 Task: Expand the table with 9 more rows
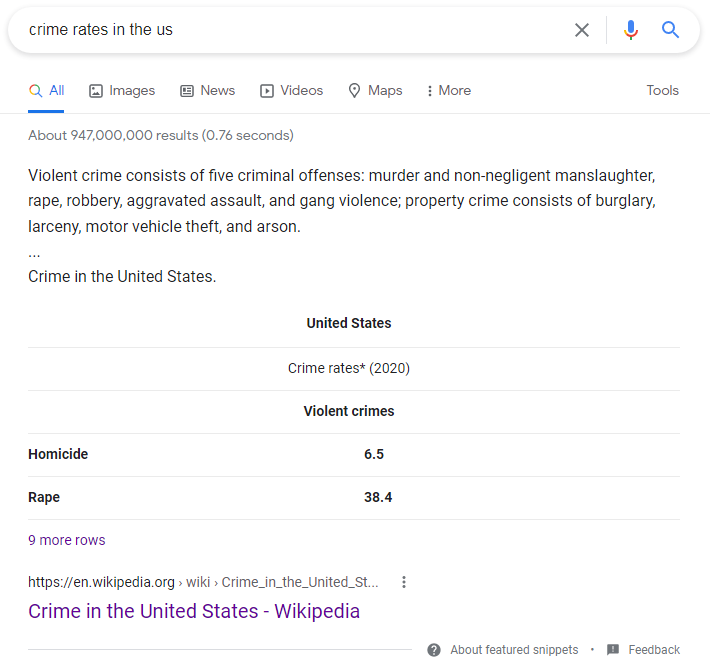[x=67, y=540]
